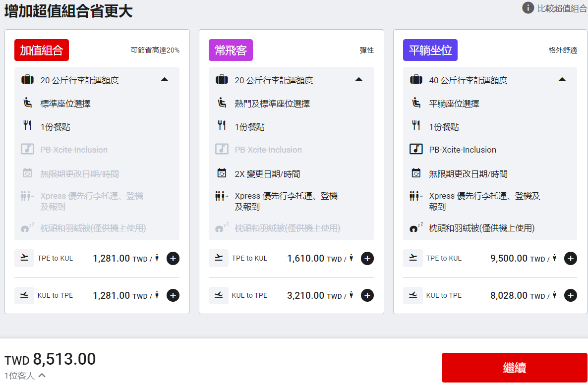This screenshot has height=384, width=588.
Task: Click PB-Xcite-Inclusion in 平躺坐位 card
Action: coord(463,150)
